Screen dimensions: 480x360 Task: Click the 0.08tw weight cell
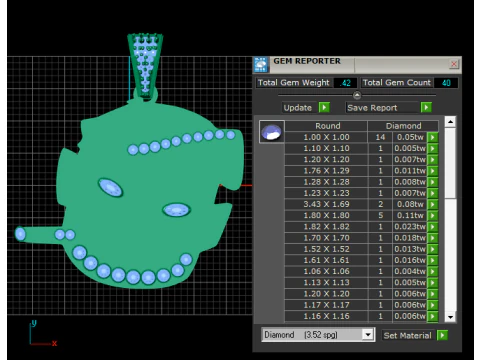[x=410, y=204]
